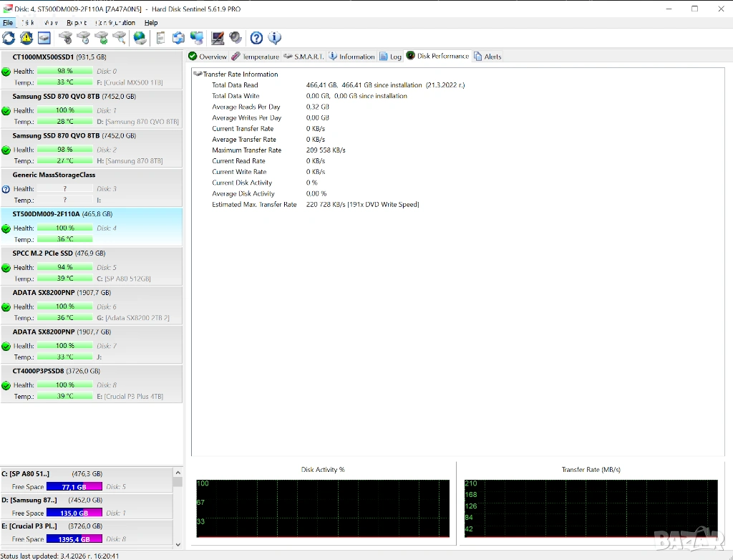Click the document report icon in the toolbar
The height and width of the screenshot is (560, 733).
160,38
